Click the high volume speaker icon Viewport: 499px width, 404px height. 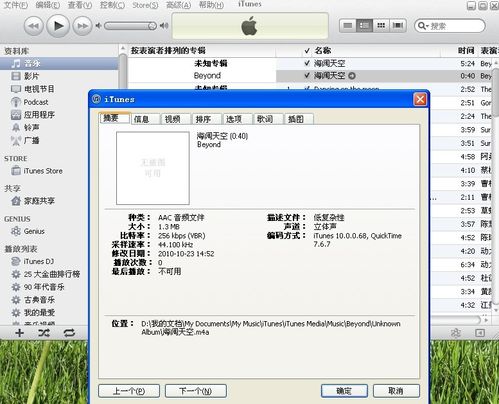click(x=164, y=26)
